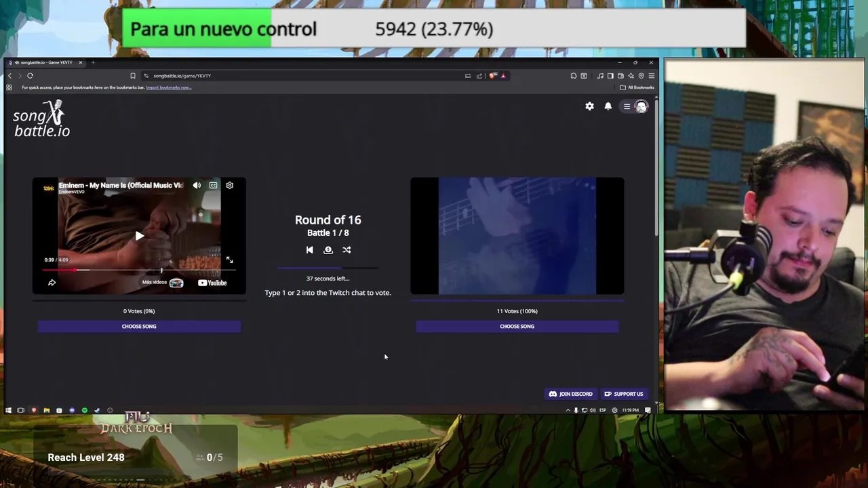Click the middle pause-timer icon under Battle 1 / 8
Screen dimensions: 868x488
328,250
